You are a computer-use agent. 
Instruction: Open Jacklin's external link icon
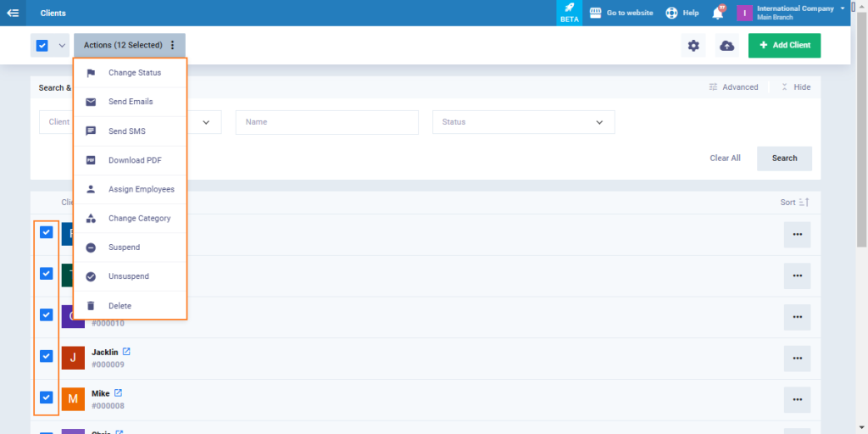pos(126,352)
